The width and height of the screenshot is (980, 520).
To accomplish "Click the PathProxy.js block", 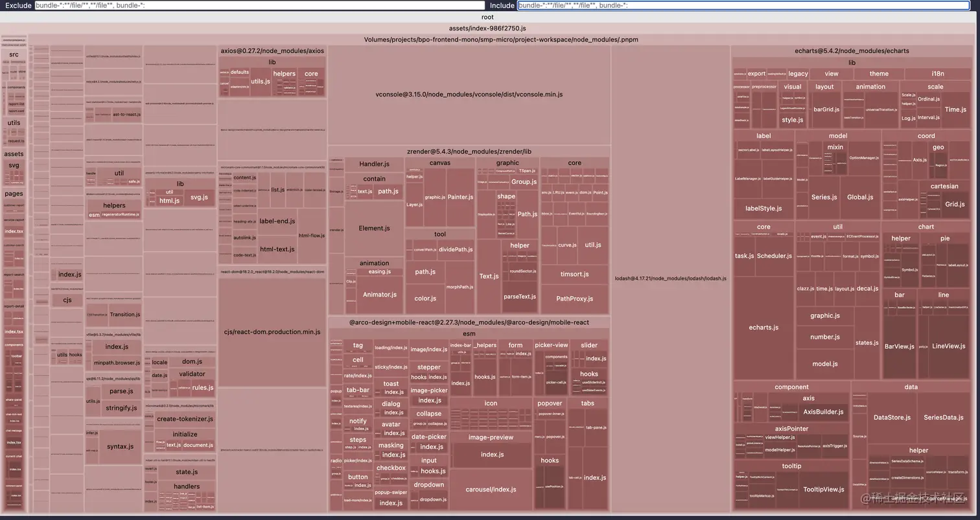I will [574, 299].
